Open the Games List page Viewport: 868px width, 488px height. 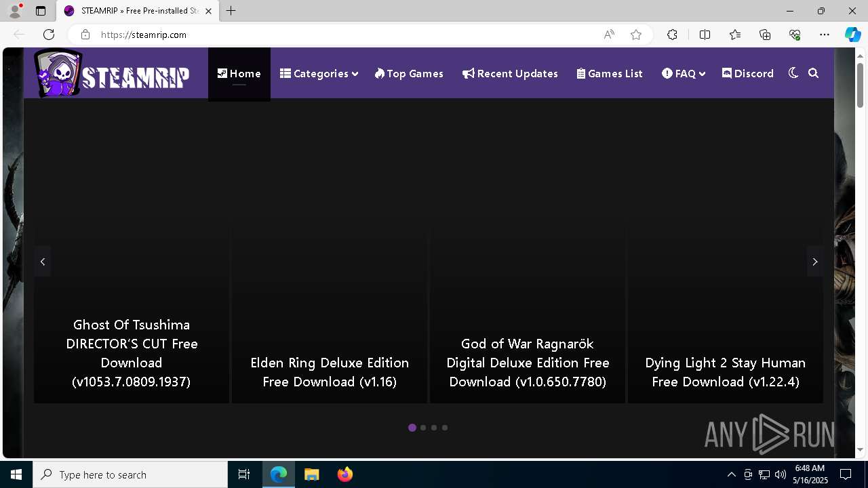point(610,73)
